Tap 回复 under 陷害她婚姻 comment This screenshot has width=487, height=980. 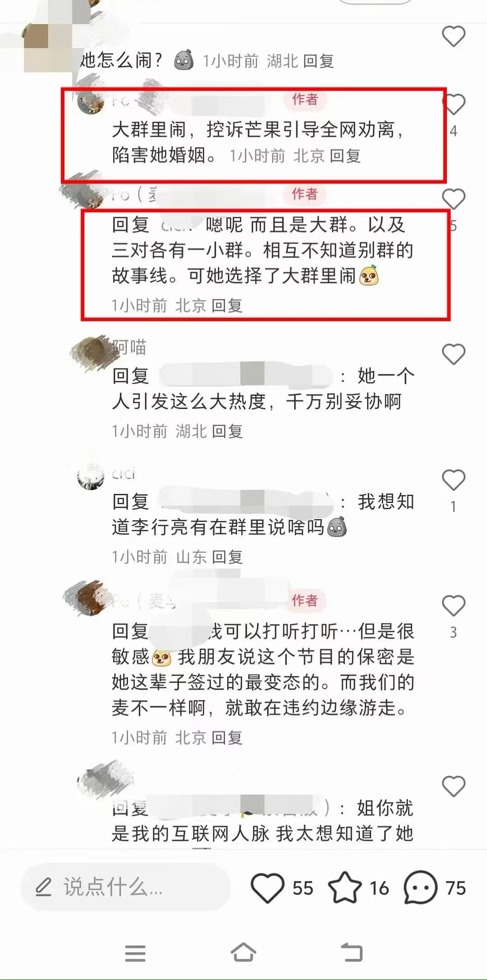(345, 156)
